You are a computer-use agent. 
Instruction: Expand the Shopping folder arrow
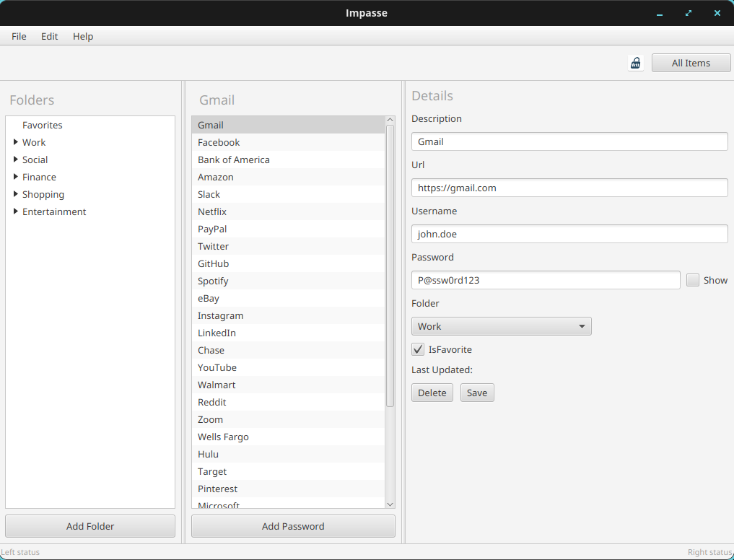[15, 194]
